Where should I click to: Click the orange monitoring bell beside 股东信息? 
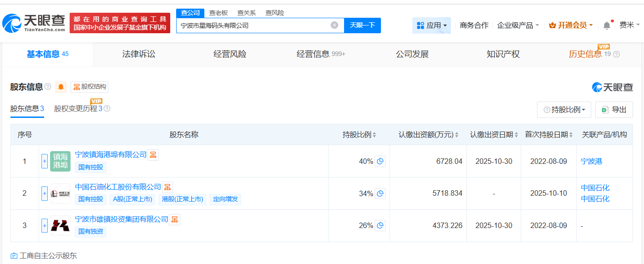(x=61, y=87)
